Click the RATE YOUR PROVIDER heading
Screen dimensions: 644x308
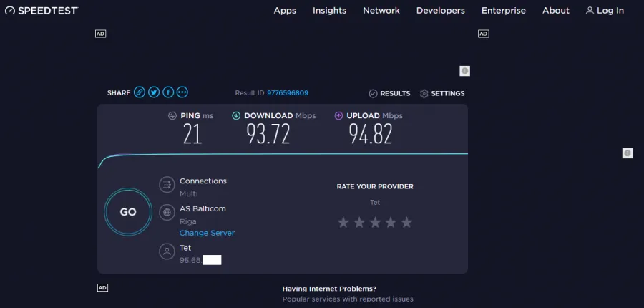[375, 187]
